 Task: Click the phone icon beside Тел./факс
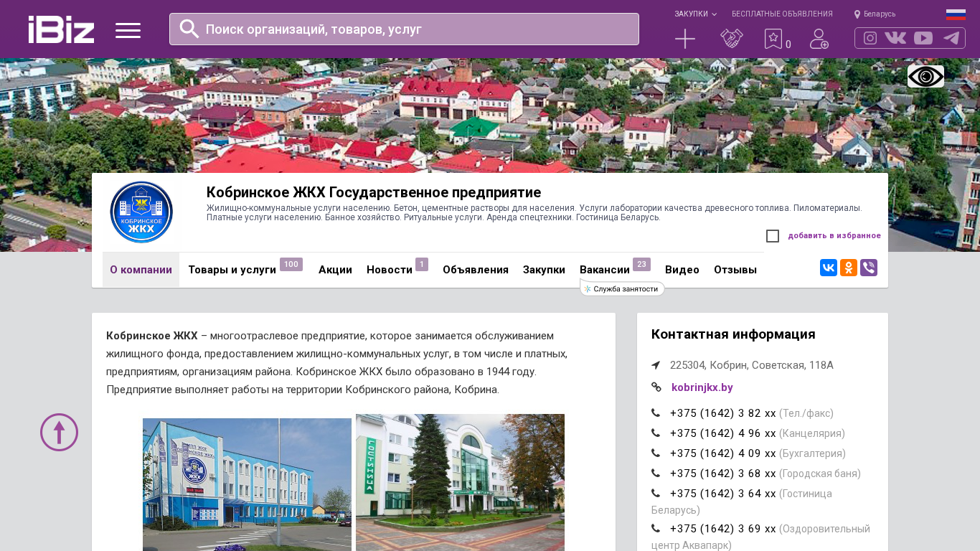(x=656, y=413)
